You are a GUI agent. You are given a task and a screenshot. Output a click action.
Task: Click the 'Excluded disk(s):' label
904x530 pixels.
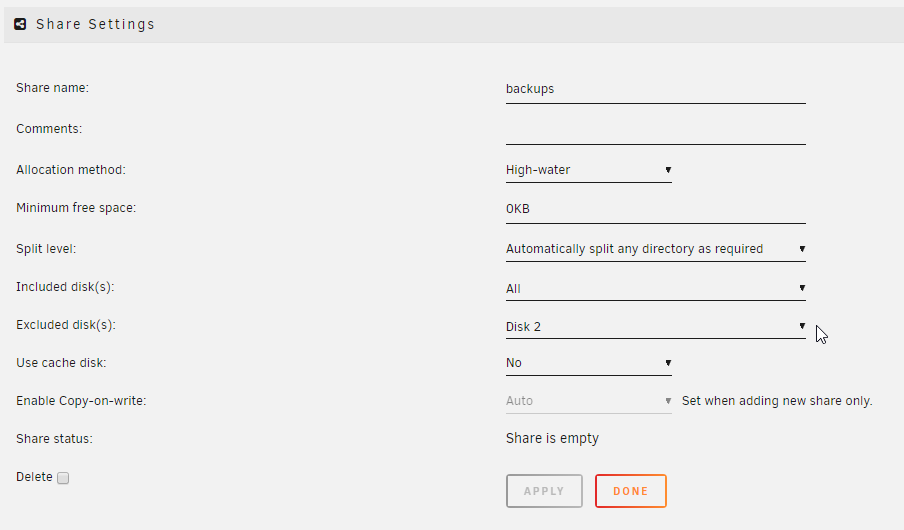(66, 325)
